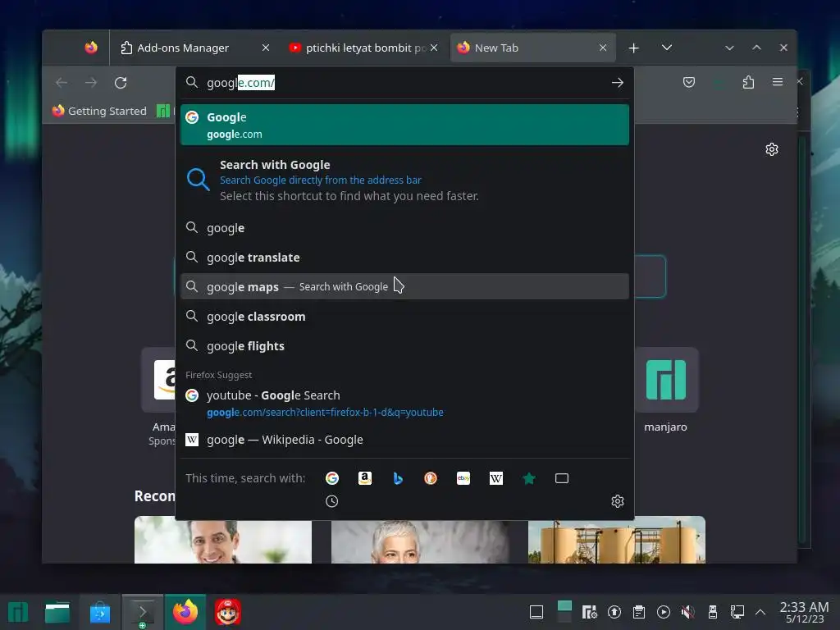Select the New Tab tab
Image resolution: width=840 pixels, height=630 pixels.
532,48
